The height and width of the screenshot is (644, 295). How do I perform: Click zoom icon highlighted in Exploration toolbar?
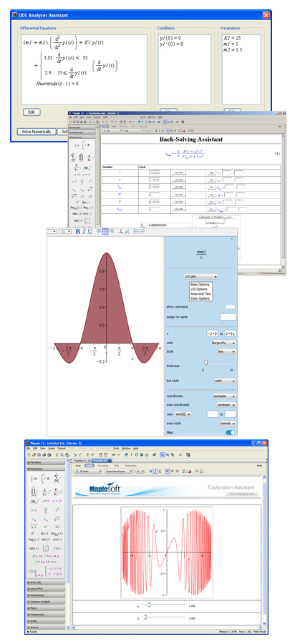163,454
